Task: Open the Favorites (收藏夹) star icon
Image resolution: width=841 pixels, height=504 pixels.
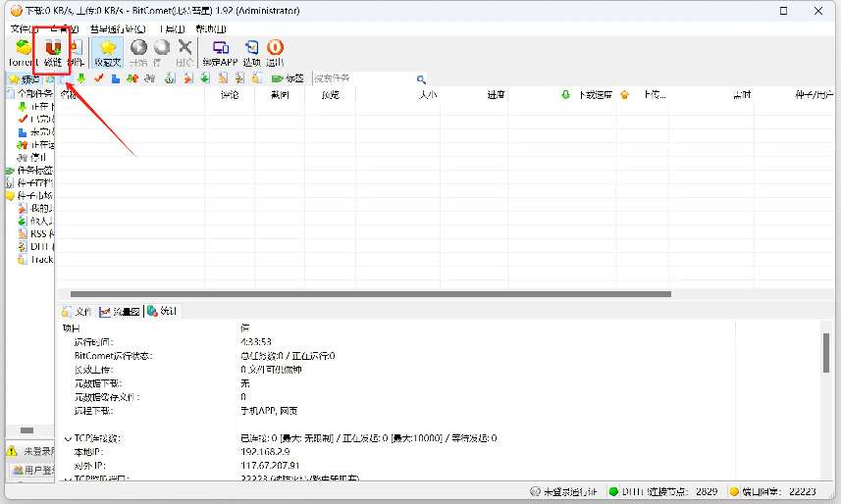Action: point(108,50)
